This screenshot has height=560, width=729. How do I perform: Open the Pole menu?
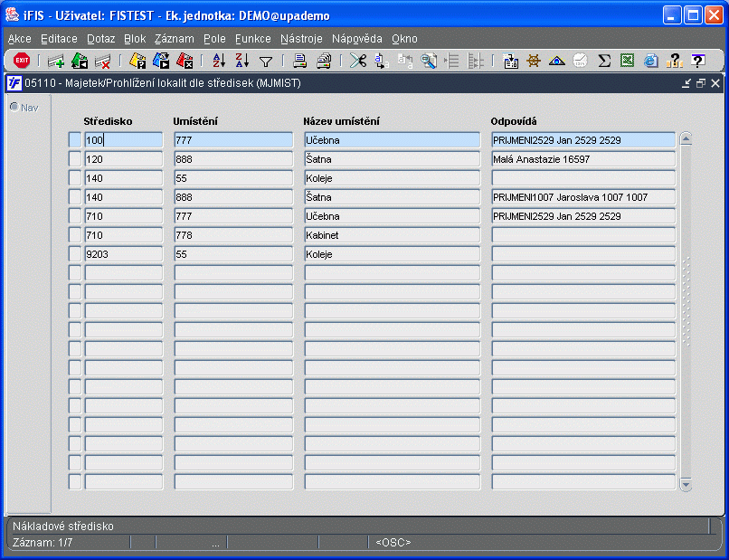point(214,39)
